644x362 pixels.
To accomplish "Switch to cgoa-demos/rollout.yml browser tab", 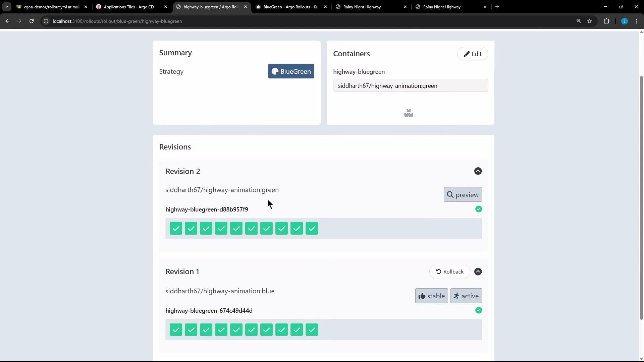I will tap(52, 7).
